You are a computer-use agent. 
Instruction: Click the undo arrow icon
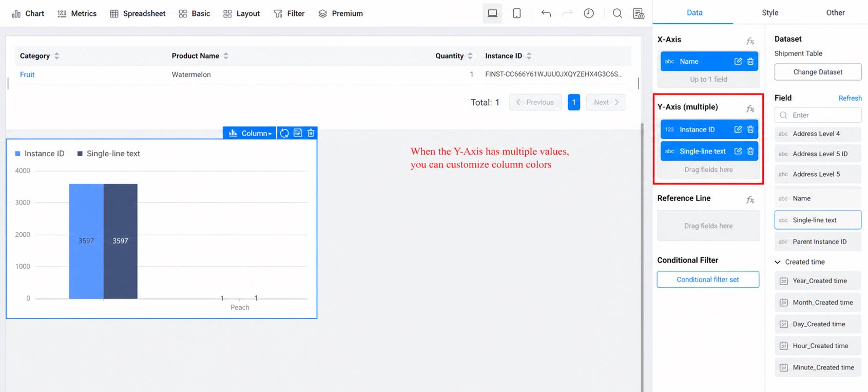pos(546,13)
